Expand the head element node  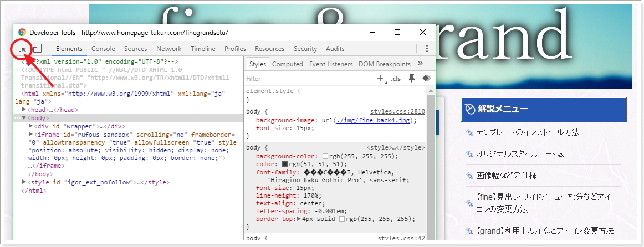[24, 110]
